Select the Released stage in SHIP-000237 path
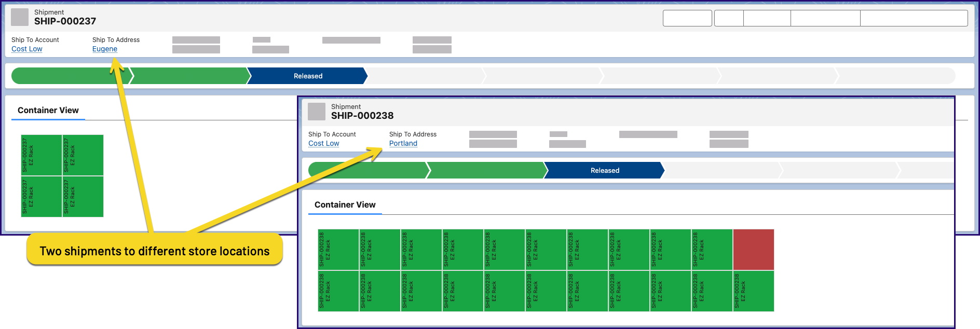The image size is (980, 329). 308,76
